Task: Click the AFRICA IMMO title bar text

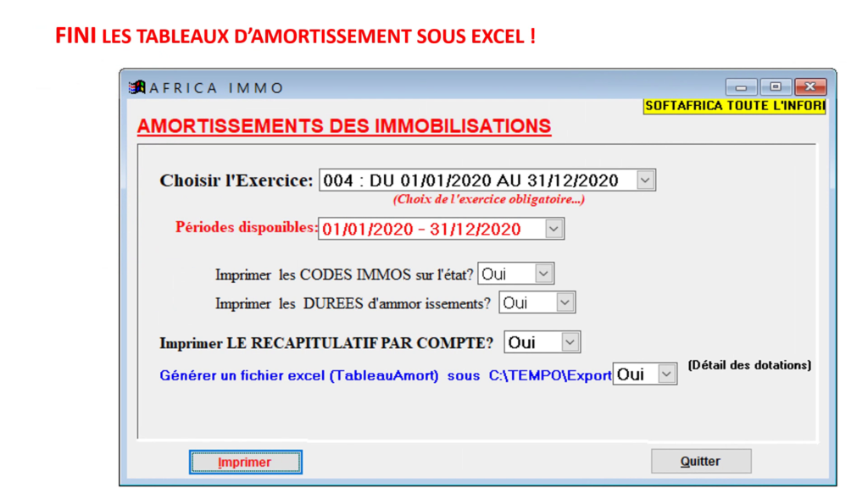Action: [216, 88]
